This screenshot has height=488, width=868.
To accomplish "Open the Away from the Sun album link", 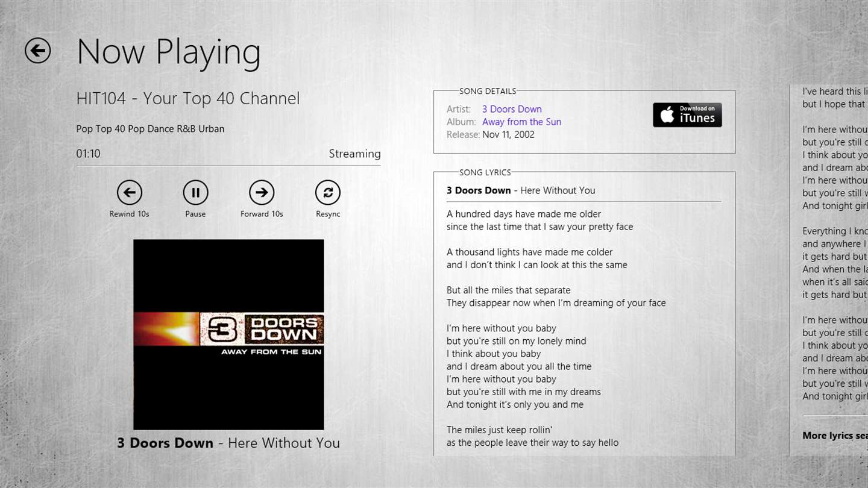I will point(521,122).
